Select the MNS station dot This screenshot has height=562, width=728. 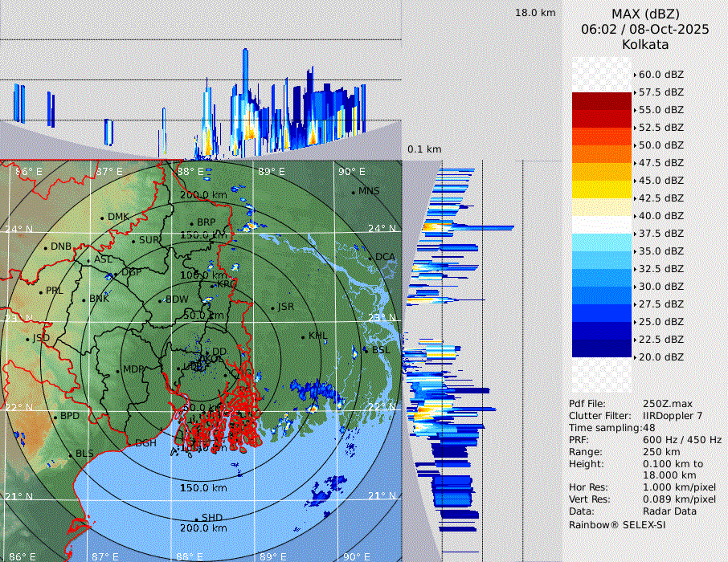point(353,192)
